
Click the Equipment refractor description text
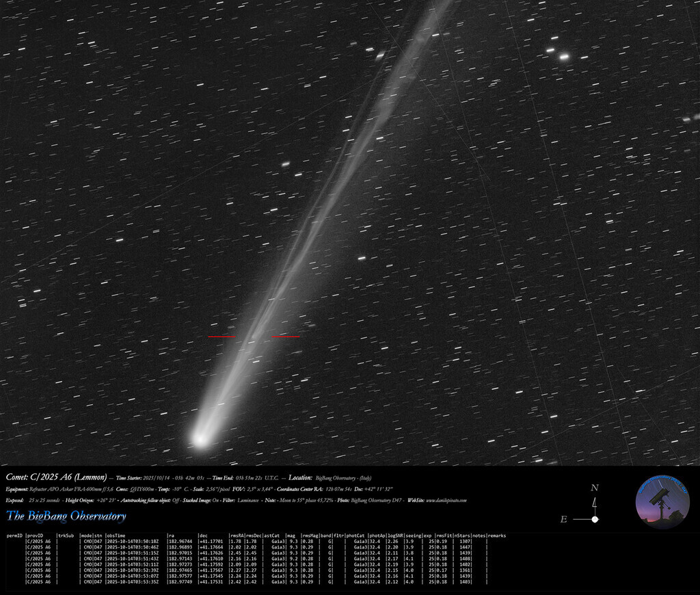point(60,490)
